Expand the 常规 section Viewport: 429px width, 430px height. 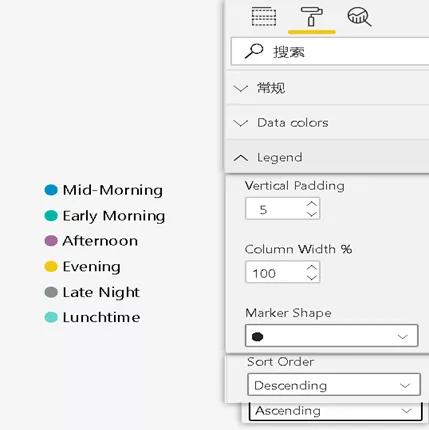pos(327,88)
